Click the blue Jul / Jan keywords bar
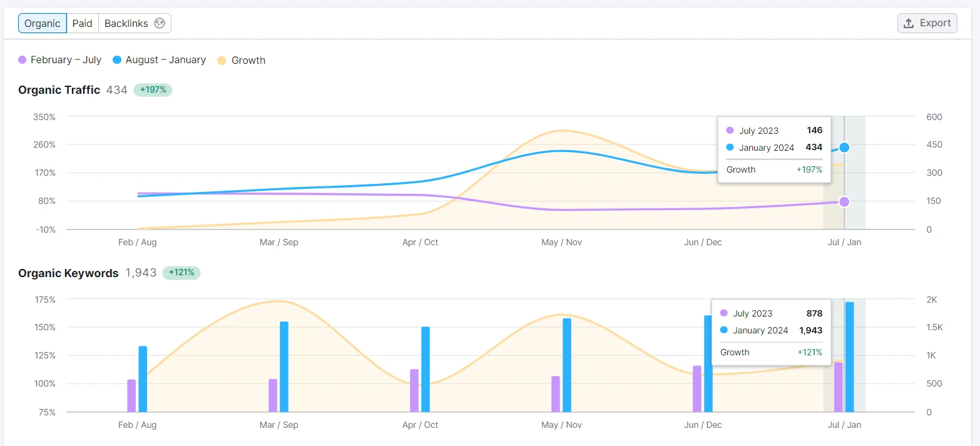Screen dimensions: 980x446 click(x=850, y=357)
